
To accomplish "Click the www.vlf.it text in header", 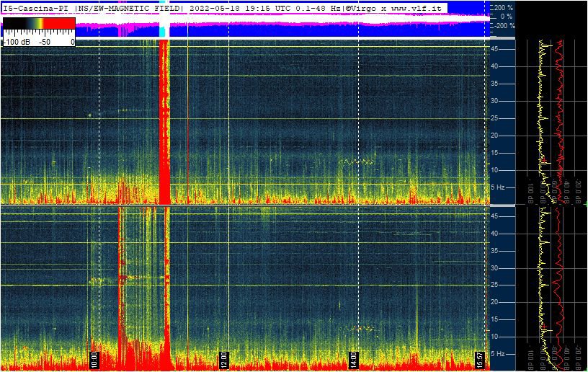I will pyautogui.click(x=416, y=7).
